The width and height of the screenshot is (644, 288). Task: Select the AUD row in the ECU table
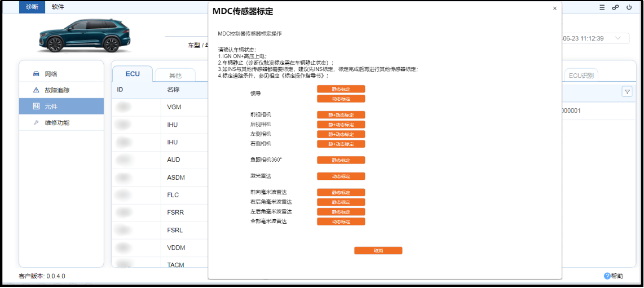click(x=160, y=159)
